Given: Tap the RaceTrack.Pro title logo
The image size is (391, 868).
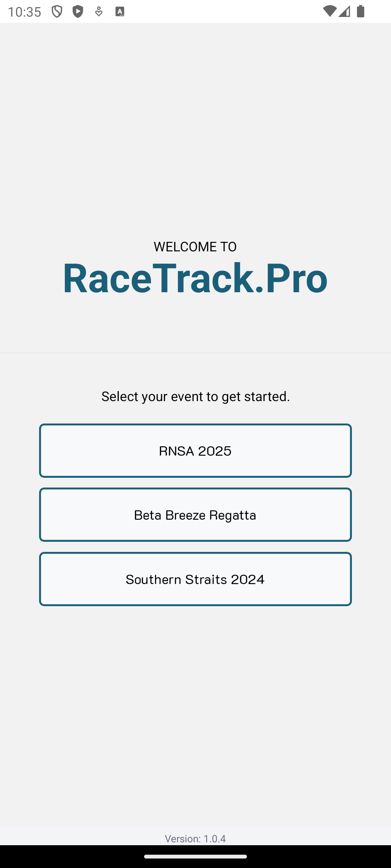Looking at the screenshot, I should pos(195,278).
